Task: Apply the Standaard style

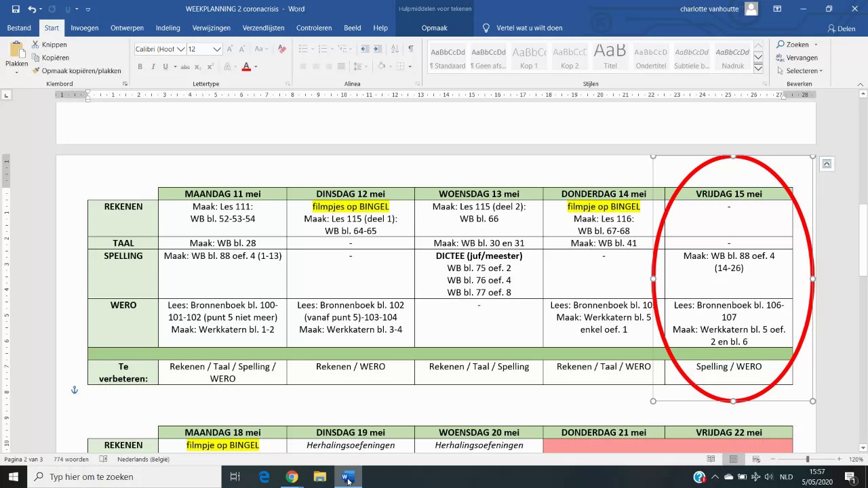Action: [x=448, y=56]
